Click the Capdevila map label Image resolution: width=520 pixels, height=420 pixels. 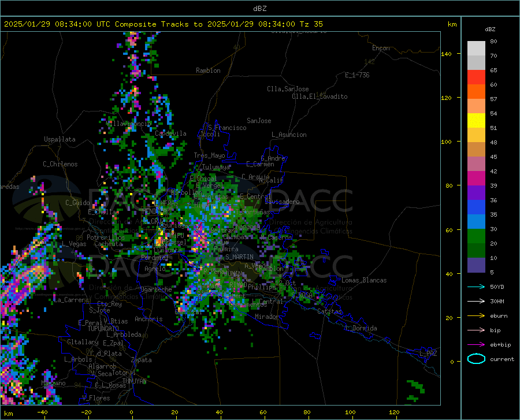170,133
